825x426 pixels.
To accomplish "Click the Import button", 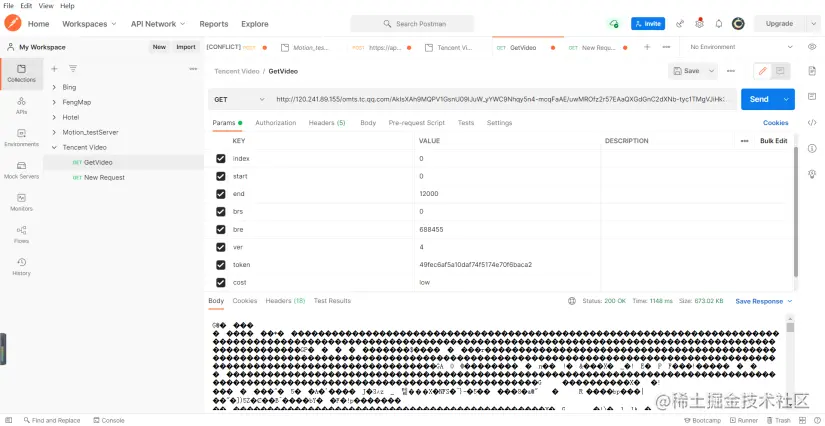I will click(186, 47).
